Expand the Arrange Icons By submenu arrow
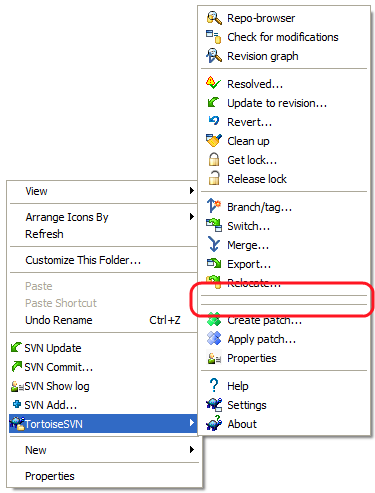 pyautogui.click(x=192, y=216)
